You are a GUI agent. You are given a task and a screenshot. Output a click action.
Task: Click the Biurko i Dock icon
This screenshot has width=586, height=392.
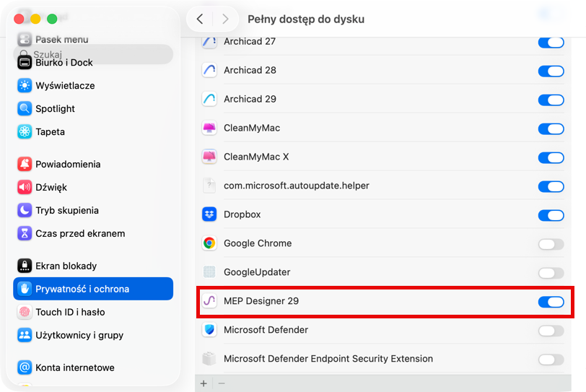pyautogui.click(x=25, y=62)
